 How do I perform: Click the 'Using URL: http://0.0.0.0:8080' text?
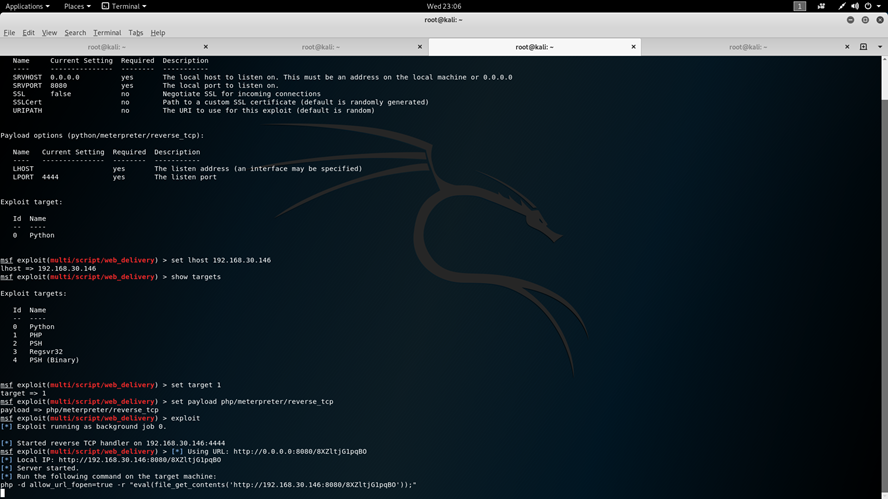click(277, 451)
